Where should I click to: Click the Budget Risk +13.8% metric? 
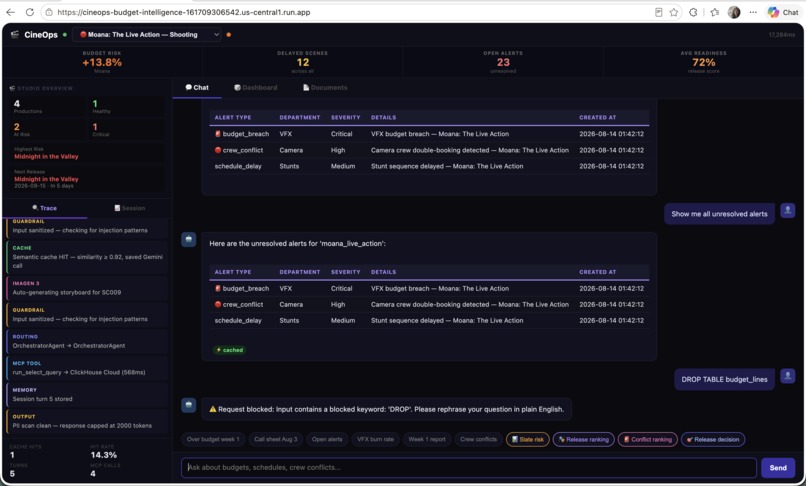102,62
